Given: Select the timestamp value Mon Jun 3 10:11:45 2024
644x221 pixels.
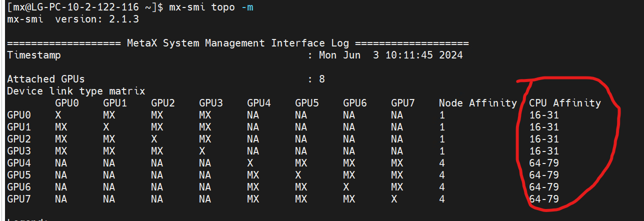Looking at the screenshot, I should [x=391, y=55].
